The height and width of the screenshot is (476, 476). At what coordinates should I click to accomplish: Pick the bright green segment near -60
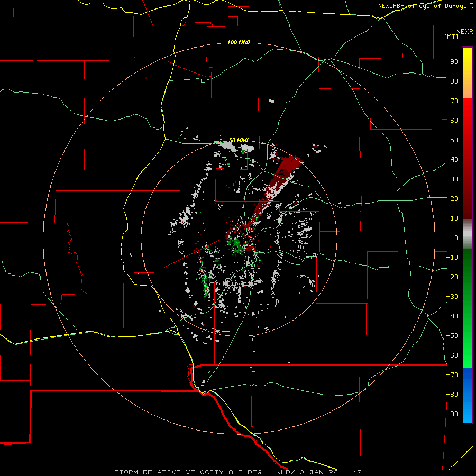467,356
